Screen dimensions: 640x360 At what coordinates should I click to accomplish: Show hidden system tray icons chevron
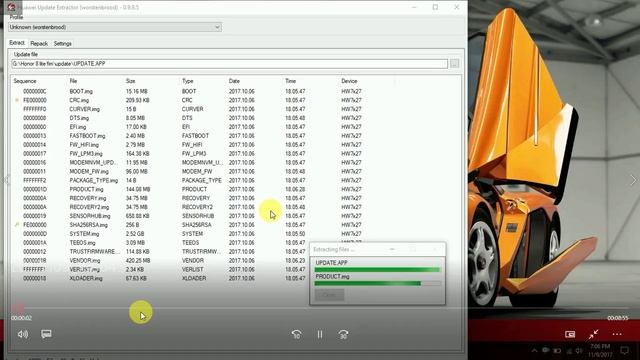tap(534, 351)
